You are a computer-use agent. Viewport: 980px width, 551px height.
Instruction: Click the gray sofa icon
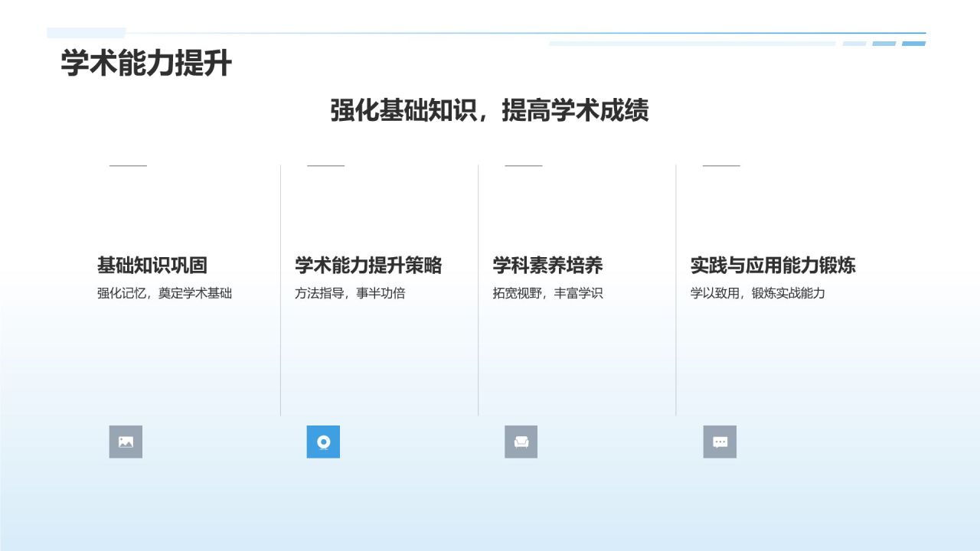tap(521, 442)
